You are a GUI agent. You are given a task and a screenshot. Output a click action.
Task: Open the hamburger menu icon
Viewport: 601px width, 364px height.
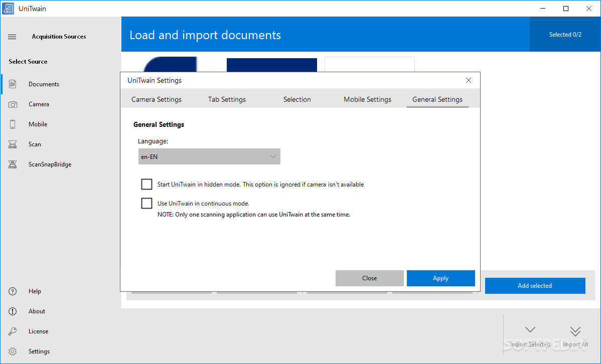(x=12, y=37)
